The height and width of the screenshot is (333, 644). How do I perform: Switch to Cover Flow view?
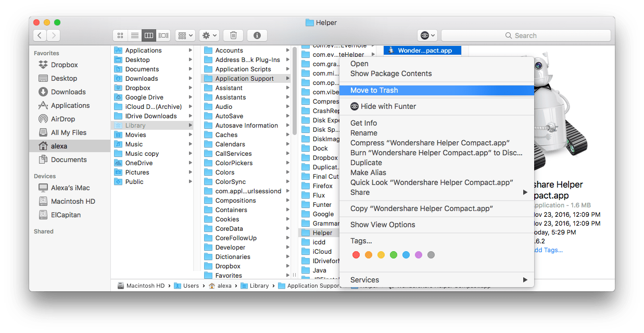click(x=162, y=35)
